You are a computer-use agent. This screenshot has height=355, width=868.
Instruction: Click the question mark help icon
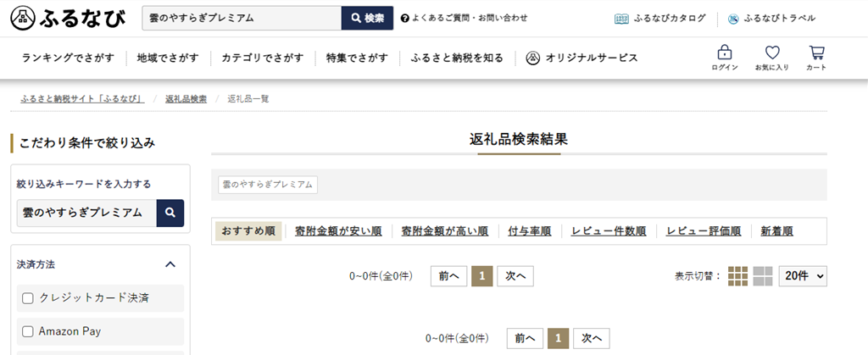(404, 19)
